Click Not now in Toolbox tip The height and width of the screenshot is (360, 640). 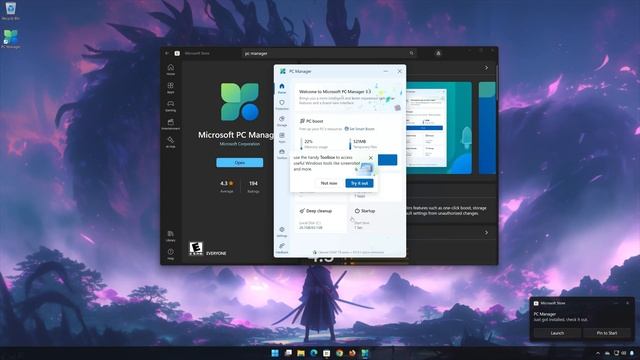[329, 183]
